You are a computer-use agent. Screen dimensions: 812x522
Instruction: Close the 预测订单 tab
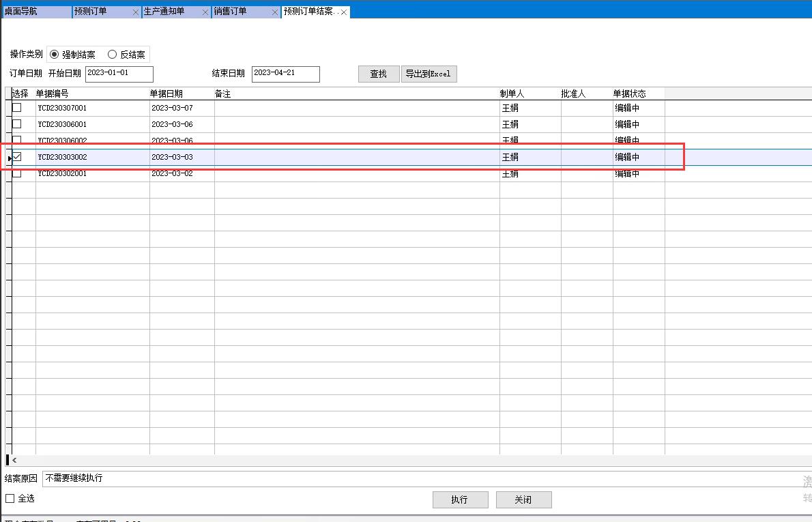(135, 12)
